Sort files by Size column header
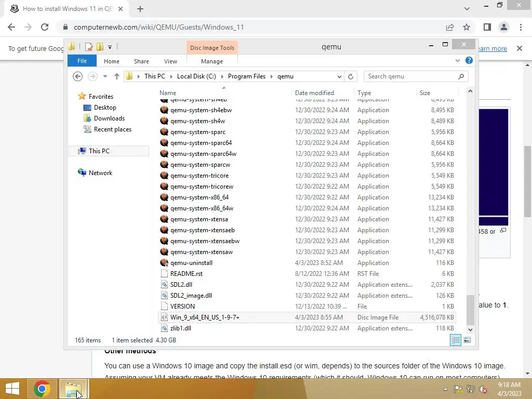This screenshot has width=532, height=399. point(437,92)
